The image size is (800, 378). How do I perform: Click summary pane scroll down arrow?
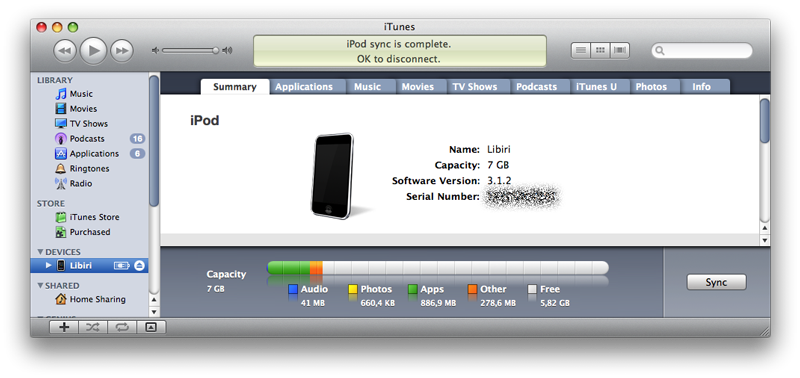[x=764, y=239]
